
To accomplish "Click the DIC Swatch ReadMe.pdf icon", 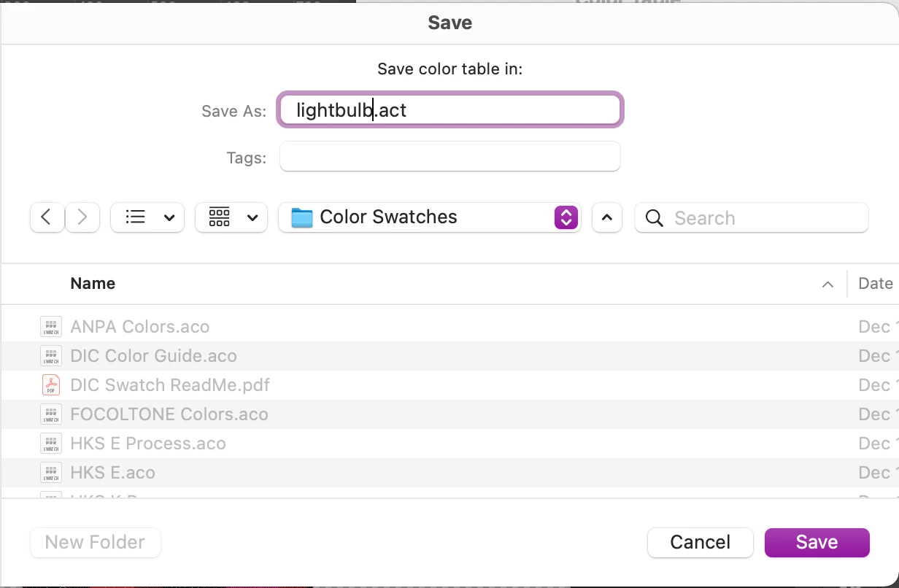I will pos(51,385).
